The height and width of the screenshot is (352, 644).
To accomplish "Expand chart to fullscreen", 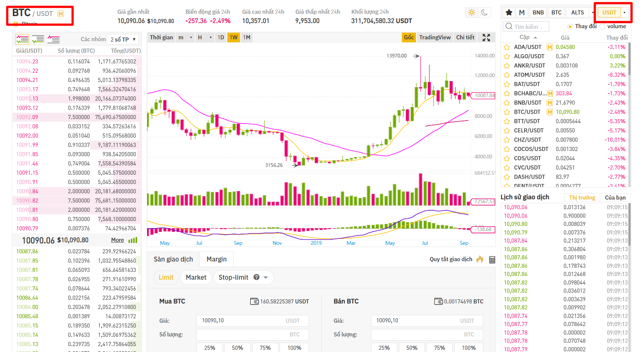I will coord(486,37).
